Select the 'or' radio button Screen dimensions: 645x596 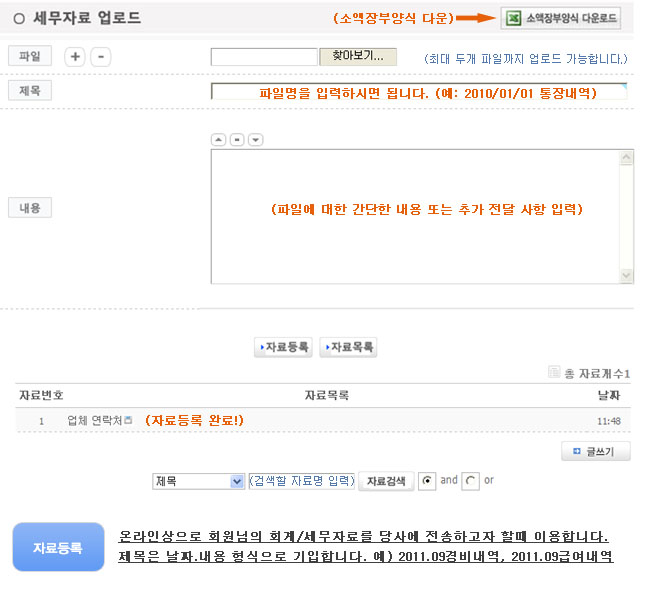click(472, 481)
